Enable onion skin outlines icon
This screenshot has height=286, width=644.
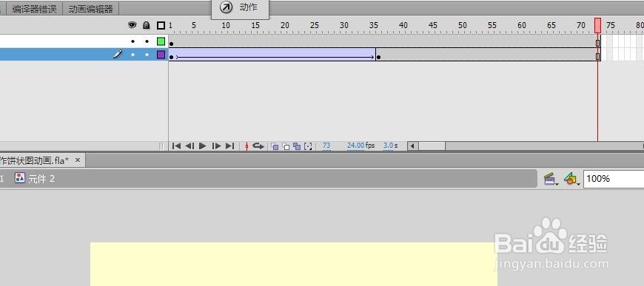click(x=286, y=146)
